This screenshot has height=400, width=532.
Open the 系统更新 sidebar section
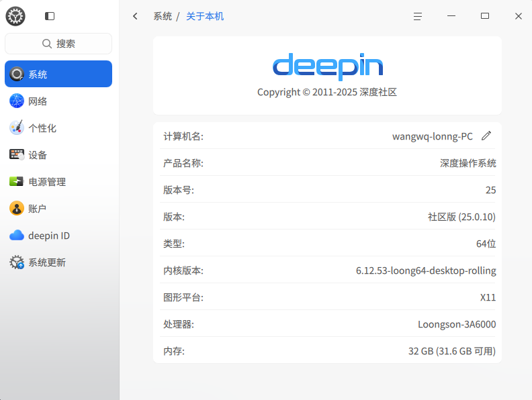58,262
